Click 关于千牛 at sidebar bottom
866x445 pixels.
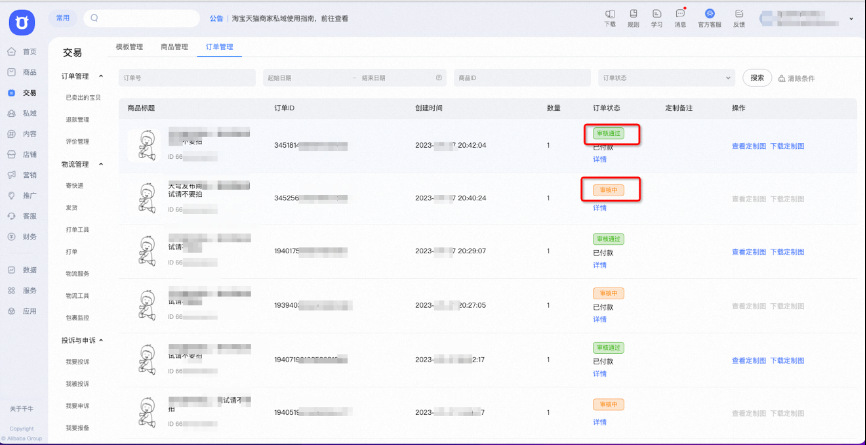point(23,409)
